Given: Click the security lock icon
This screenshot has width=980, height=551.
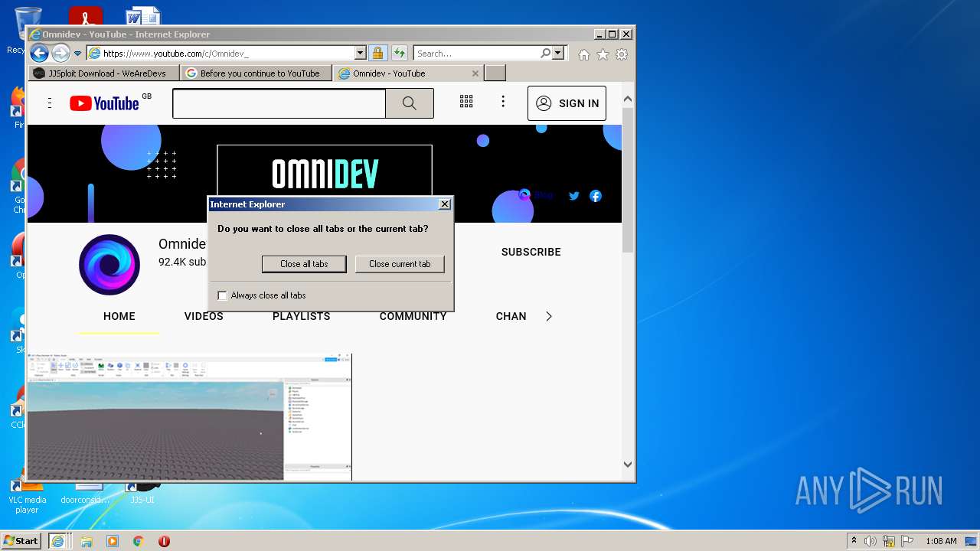Looking at the screenshot, I should pyautogui.click(x=377, y=53).
